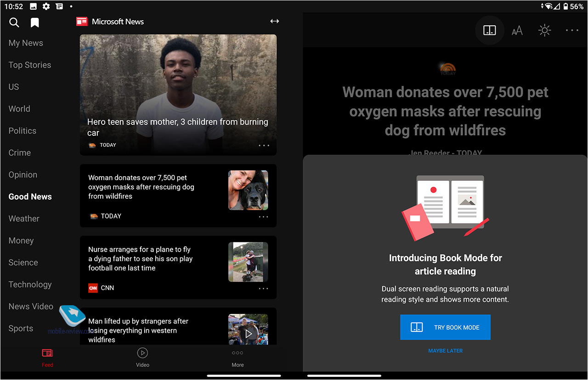Screen dimensions: 588x380
Task: Open options dots on Hero teen card
Action: (x=264, y=145)
